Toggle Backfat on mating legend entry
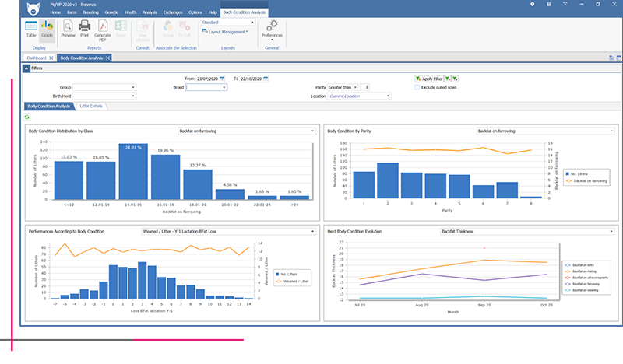Screen dimensions: 623x364 (580, 271)
